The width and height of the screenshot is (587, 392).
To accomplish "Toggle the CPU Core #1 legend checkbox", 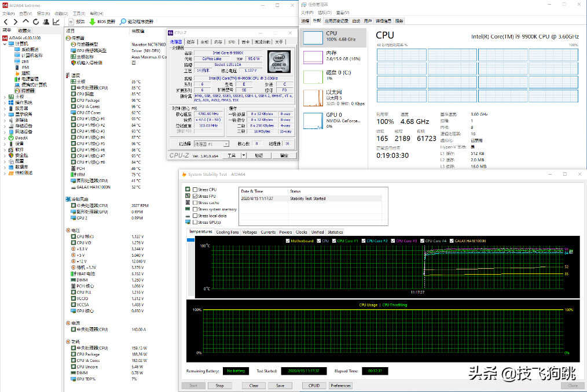I will 334,241.
